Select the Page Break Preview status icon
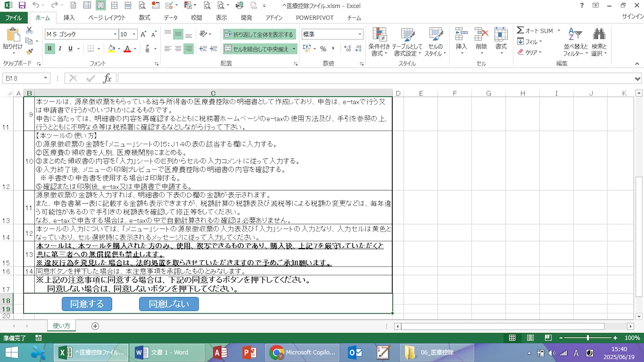The image size is (644, 362). pos(548,338)
